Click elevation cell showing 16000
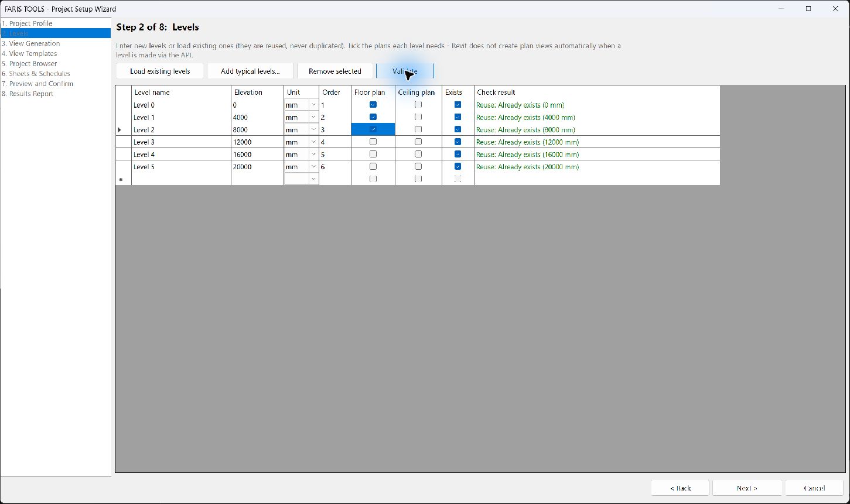The height and width of the screenshot is (504, 850). point(258,154)
